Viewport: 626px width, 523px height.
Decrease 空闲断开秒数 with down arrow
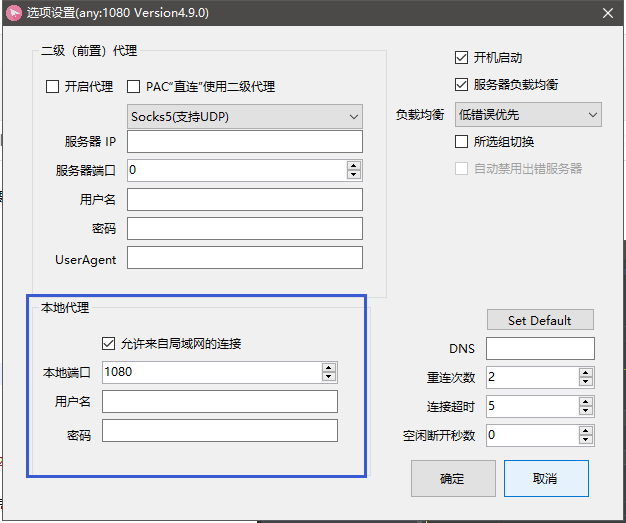(x=585, y=440)
